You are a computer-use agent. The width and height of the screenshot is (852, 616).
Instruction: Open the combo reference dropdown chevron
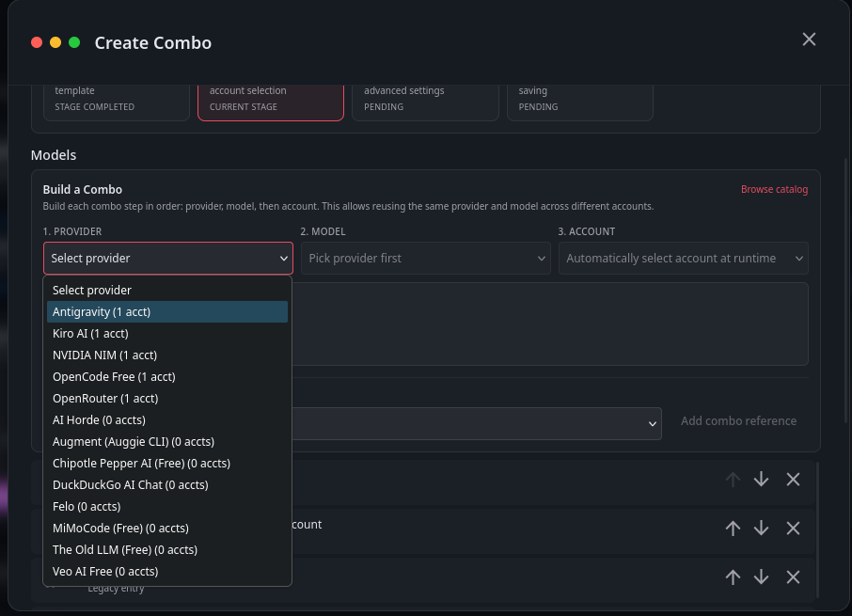tap(652, 424)
